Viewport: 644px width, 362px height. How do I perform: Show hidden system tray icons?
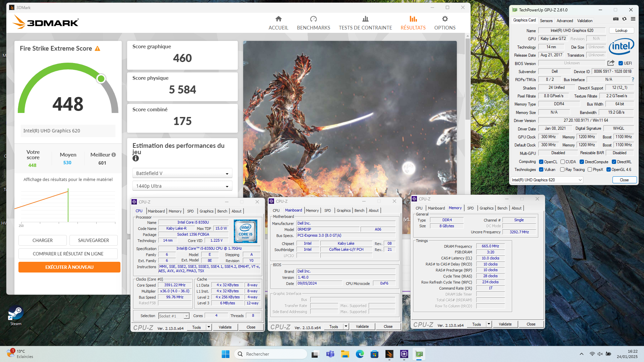(x=582, y=354)
